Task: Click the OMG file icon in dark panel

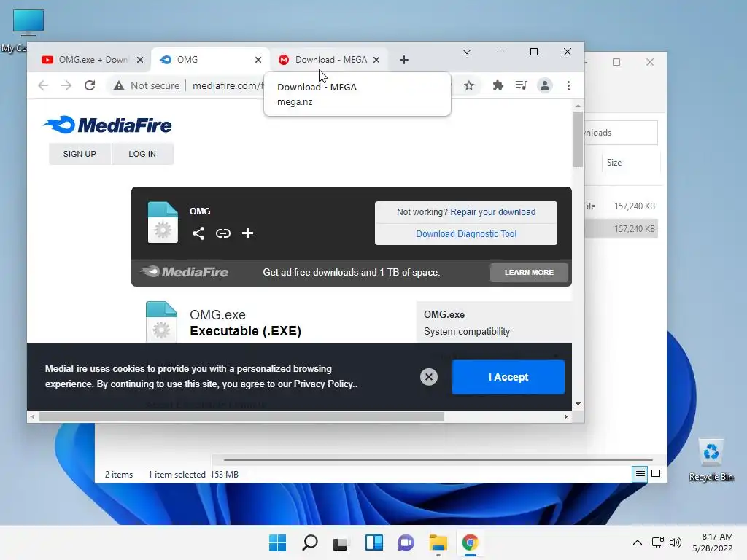Action: [x=163, y=222]
